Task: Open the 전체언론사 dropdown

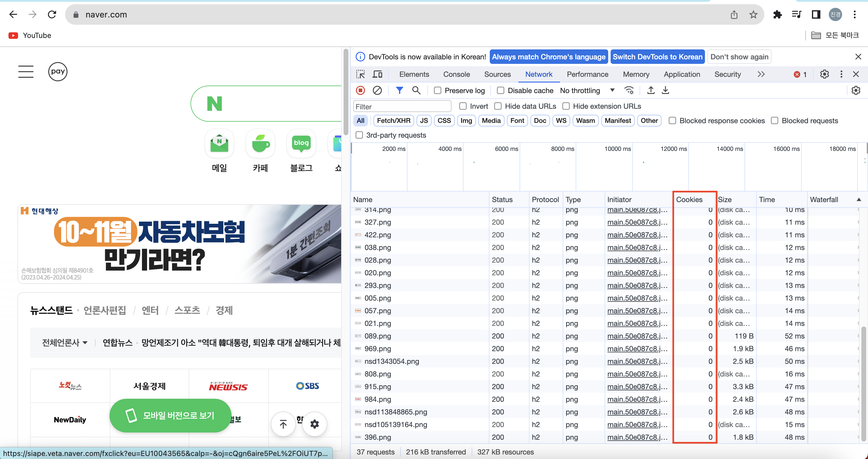Action: click(x=64, y=342)
